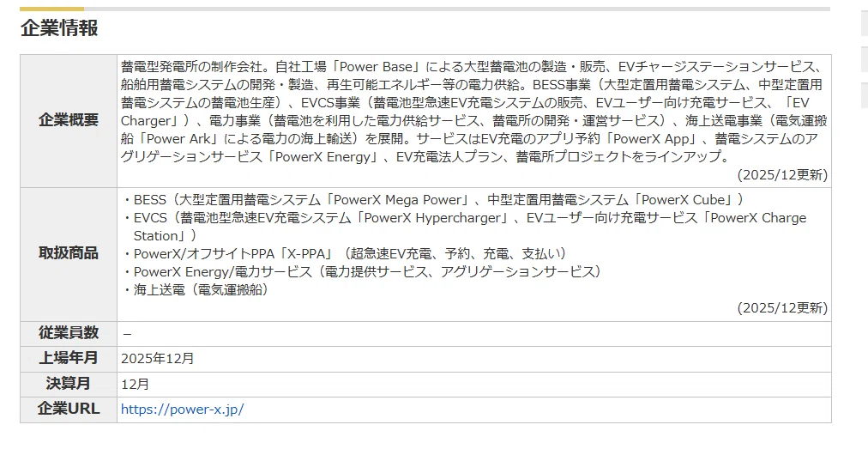Viewport: 868px width, 449px height.
Task: Click the line starting 船舶用蓄電システムの開発
Action: pos(472,85)
